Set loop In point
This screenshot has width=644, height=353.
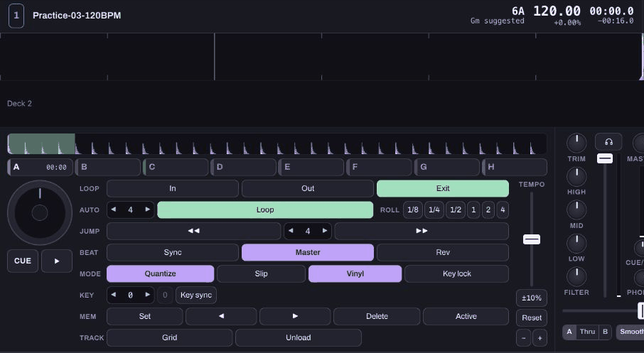(173, 188)
